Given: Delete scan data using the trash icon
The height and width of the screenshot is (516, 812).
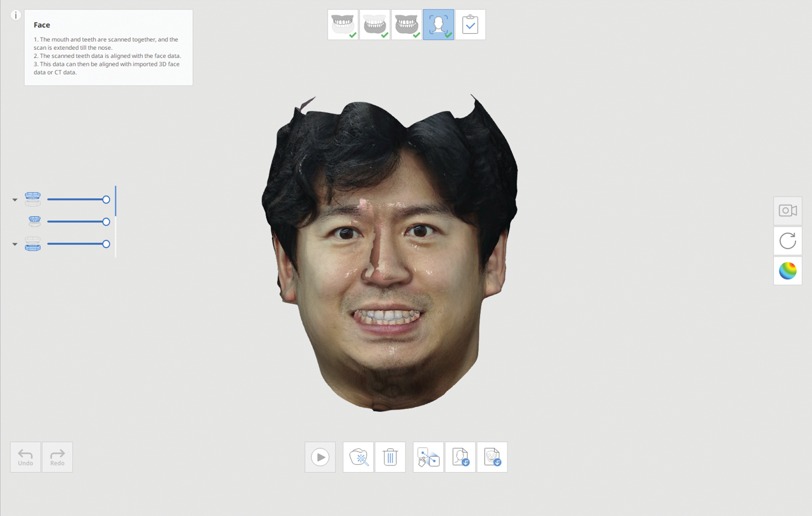Looking at the screenshot, I should [390, 457].
